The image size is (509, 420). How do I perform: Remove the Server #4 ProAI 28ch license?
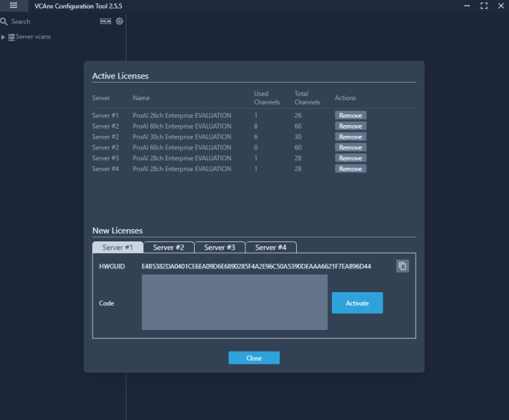click(x=350, y=169)
